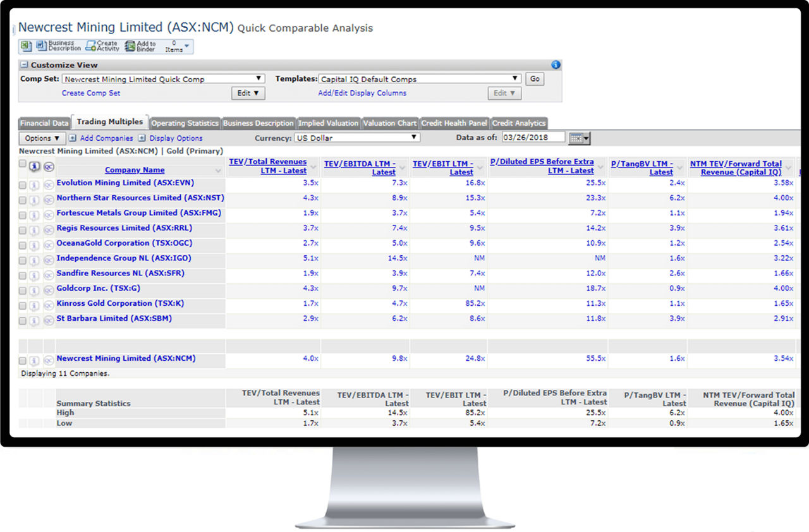The height and width of the screenshot is (532, 809).
Task: Open the Credit Health Panel tab
Action: [454, 123]
